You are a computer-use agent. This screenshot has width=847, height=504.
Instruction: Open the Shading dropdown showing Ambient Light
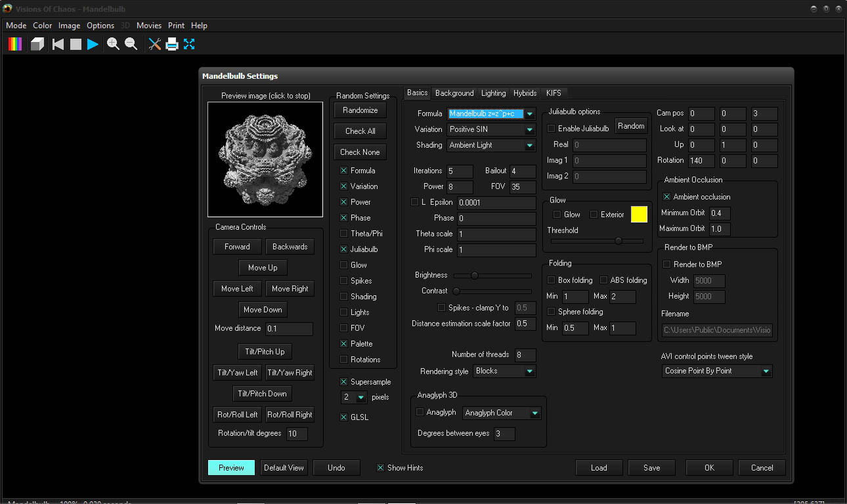tap(492, 145)
